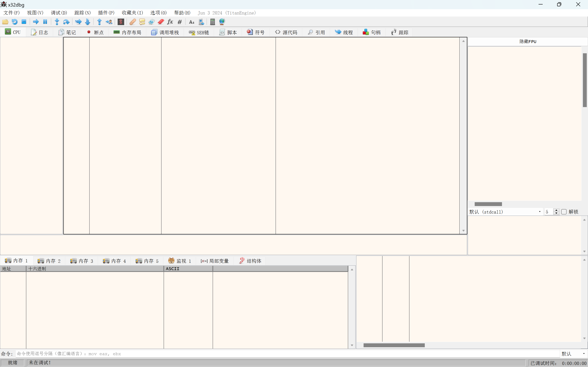Expand the 默认 dropdown beside command bar

pos(574,354)
